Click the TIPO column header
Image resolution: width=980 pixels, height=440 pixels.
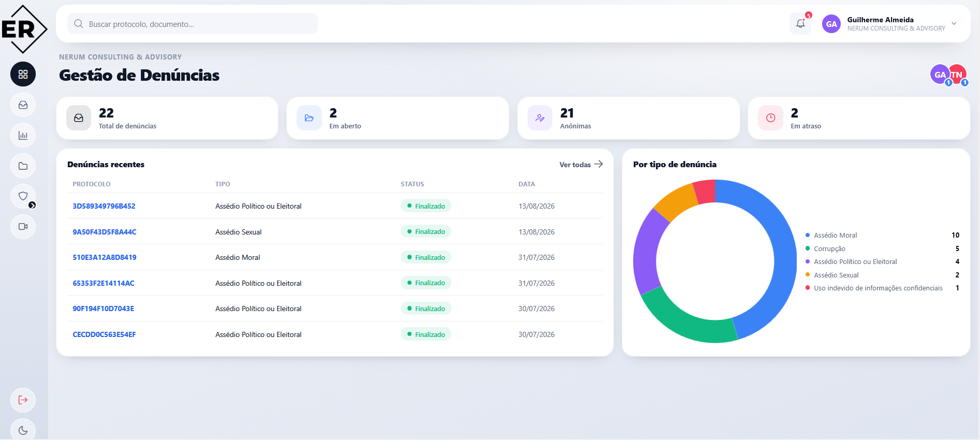point(223,184)
